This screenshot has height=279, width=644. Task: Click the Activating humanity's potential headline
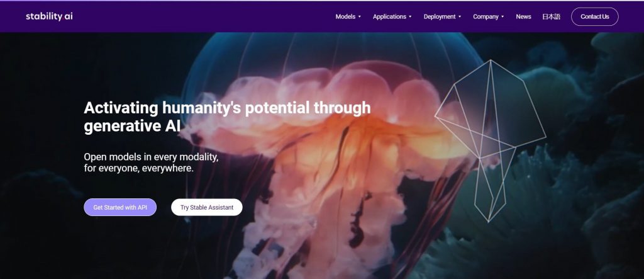227,117
